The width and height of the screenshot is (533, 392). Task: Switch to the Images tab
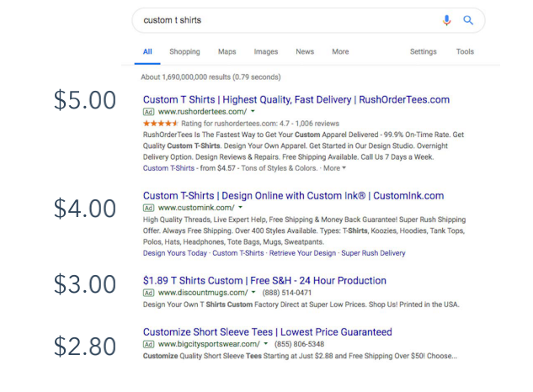point(266,51)
